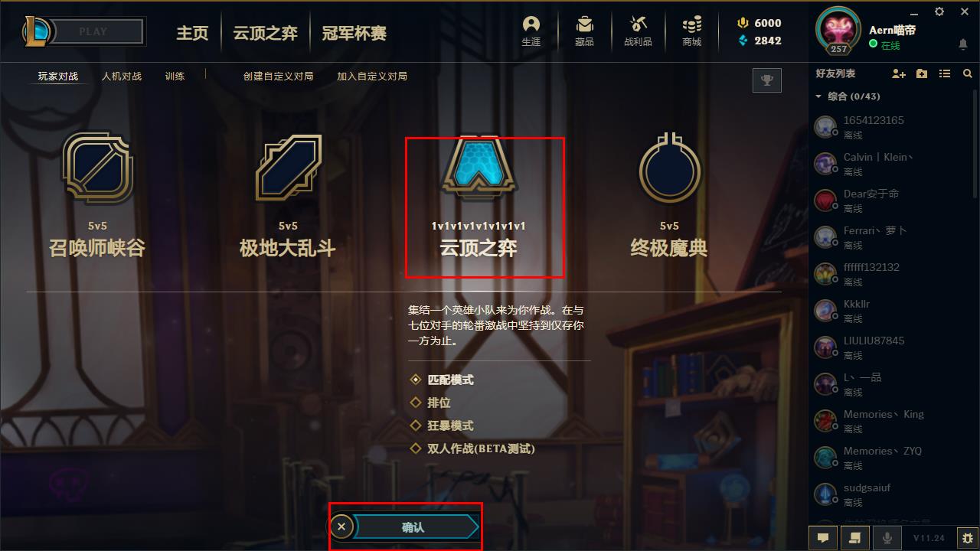Click the notification bell icon

[x=963, y=45]
